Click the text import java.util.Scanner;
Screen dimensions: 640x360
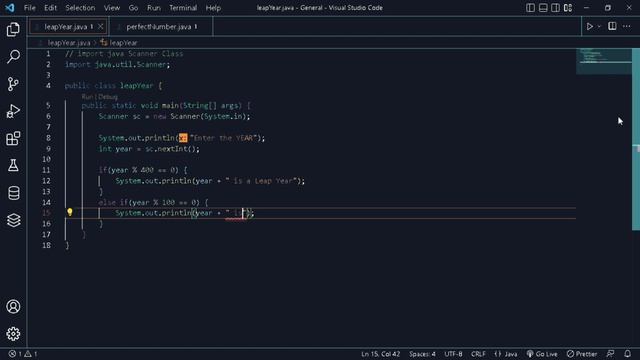118,64
